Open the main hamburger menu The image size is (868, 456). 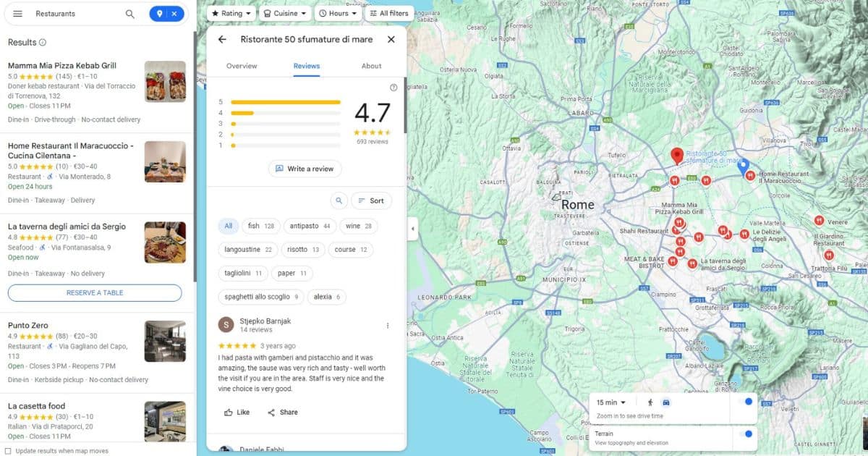tap(17, 14)
